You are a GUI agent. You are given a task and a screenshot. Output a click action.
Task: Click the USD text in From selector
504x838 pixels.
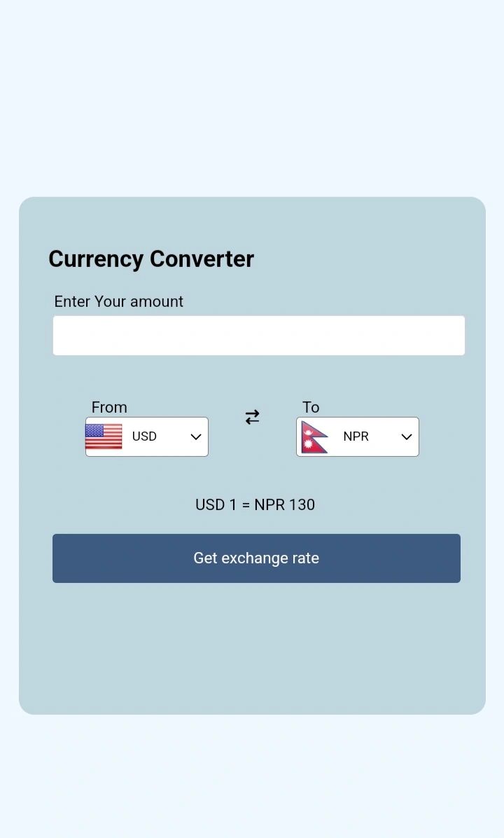pyautogui.click(x=144, y=436)
